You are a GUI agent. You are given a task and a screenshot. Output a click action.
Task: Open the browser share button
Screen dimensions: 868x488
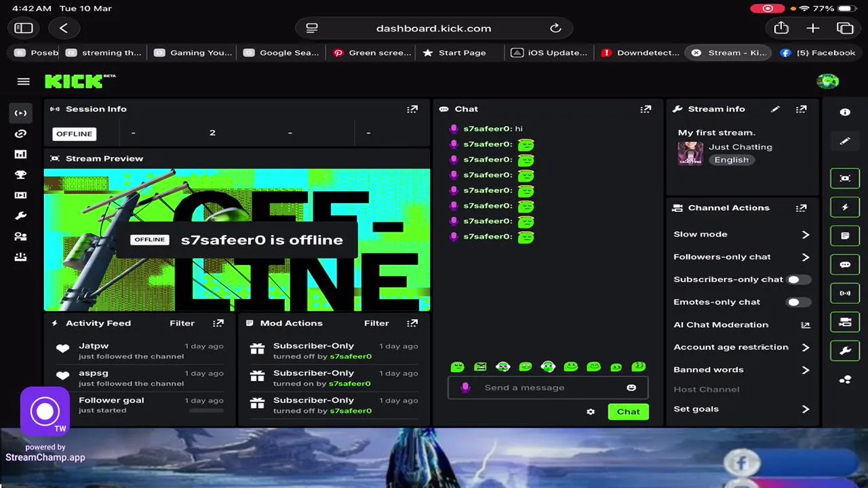click(781, 28)
